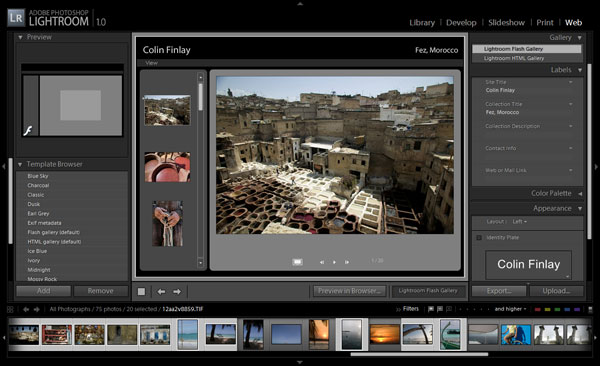
Task: Switch to the Library module
Action: coord(422,23)
